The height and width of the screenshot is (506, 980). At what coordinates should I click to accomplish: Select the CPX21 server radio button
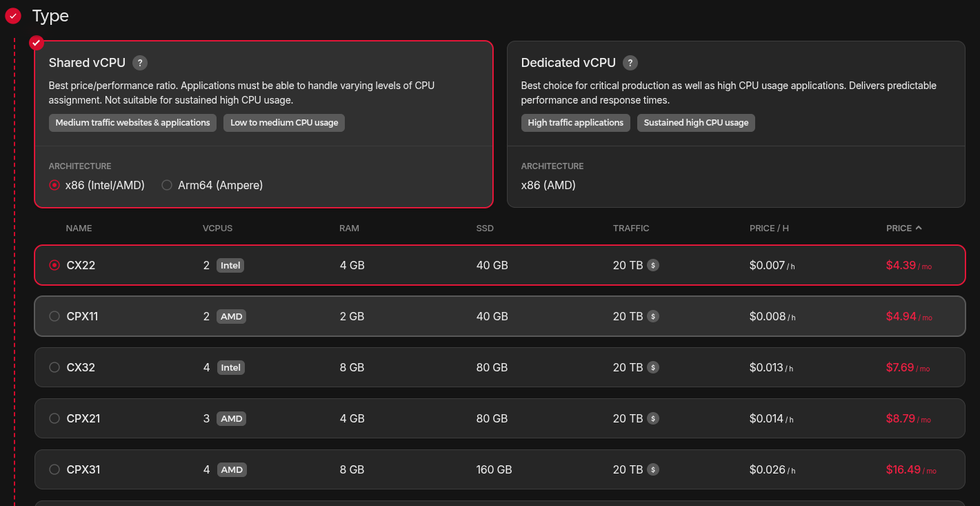coord(54,418)
